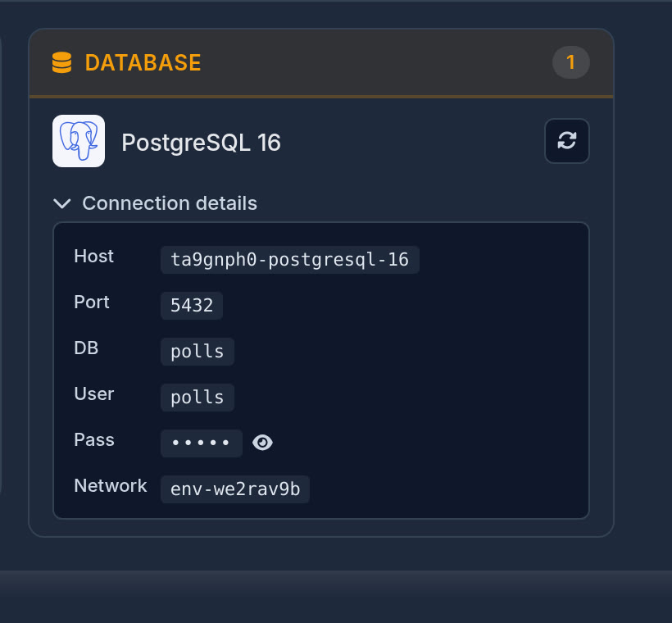Select the User value polls
672x623 pixels.
198,397
